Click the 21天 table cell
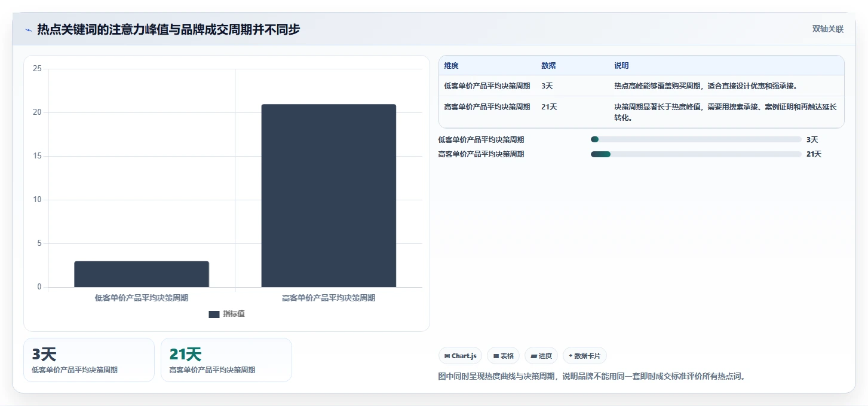This screenshot has width=868, height=406. pos(549,107)
